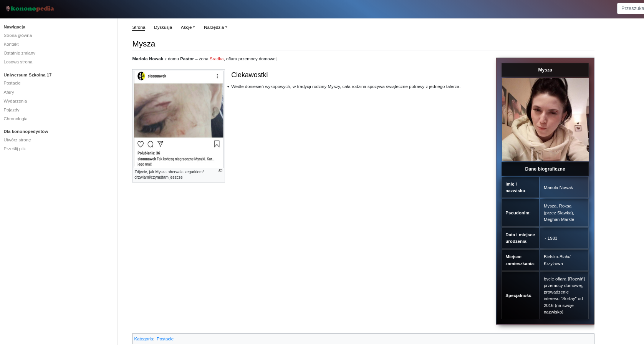Open the Akcje dropdown menu

tap(188, 27)
